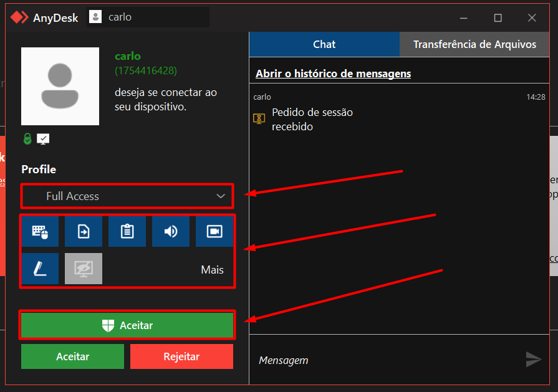This screenshot has height=392, width=558.
Task: Click the hourglass session request icon
Action: (x=259, y=118)
